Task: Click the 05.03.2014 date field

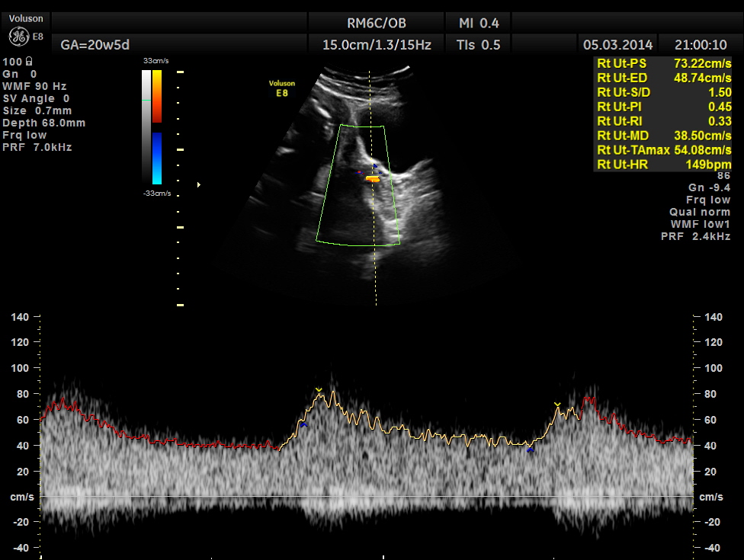Action: 613,45
